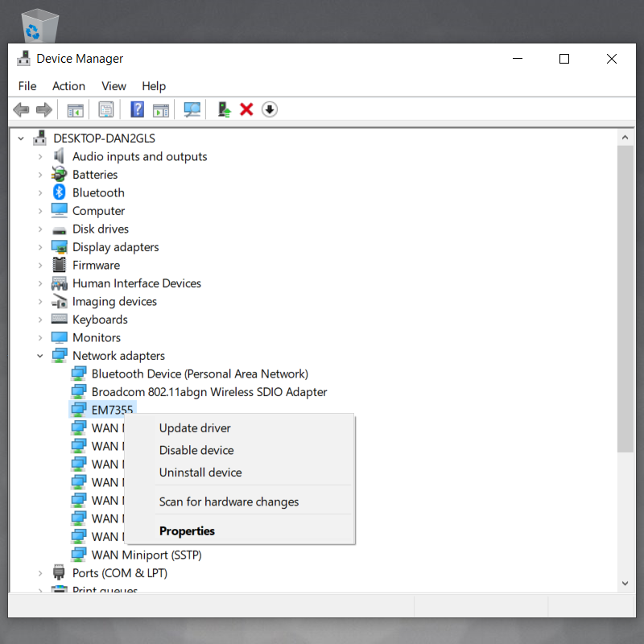Viewport: 644px width, 644px height.
Task: Collapse the DESKTOP-DAN2GLS root node
Action: 22,138
